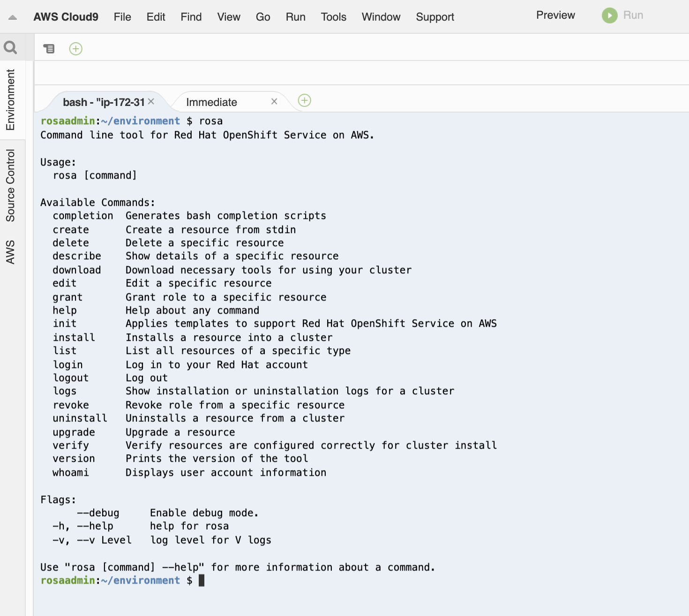The width and height of the screenshot is (689, 616).
Task: Click the 'Usage:' heading in terminal output
Action: click(58, 162)
